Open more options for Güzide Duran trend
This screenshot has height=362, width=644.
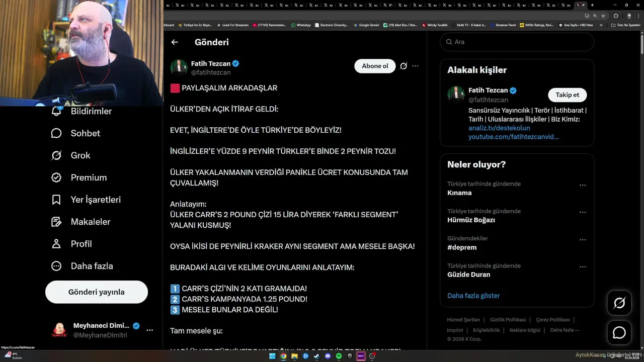[583, 266]
